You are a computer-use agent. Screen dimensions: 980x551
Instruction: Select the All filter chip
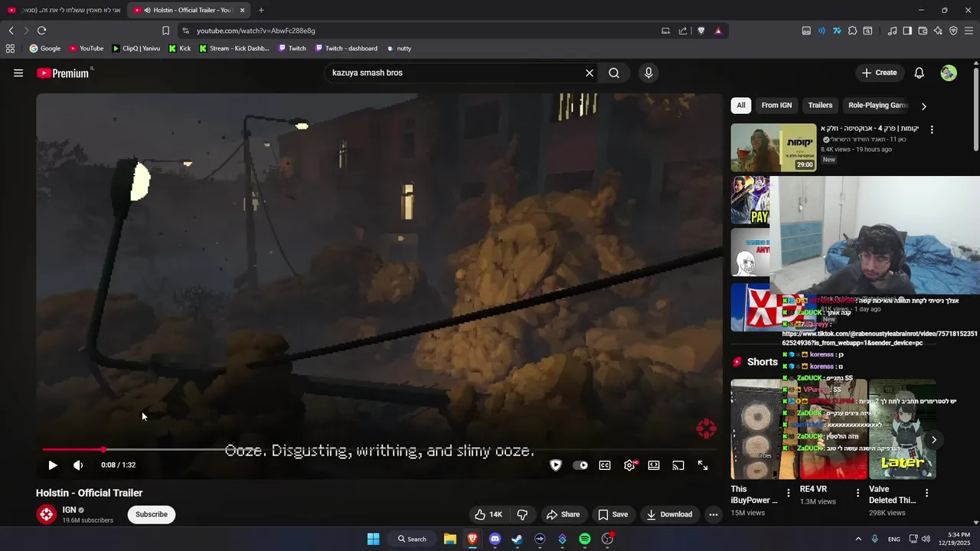741,105
